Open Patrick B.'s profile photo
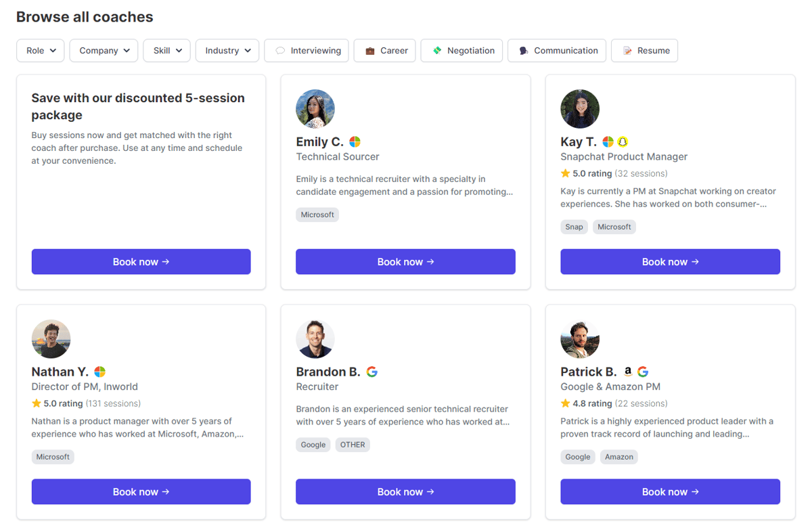 tap(580, 339)
